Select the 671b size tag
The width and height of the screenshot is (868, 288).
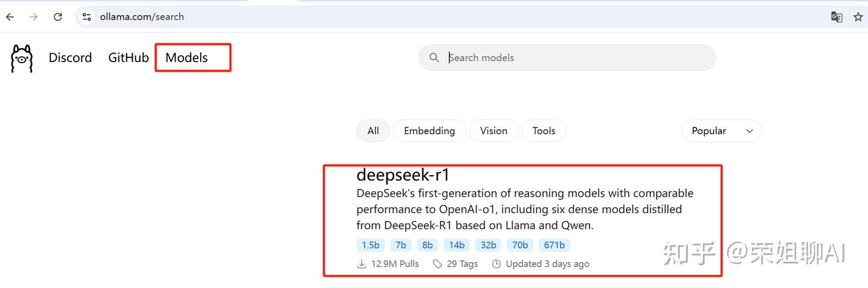[x=555, y=245]
